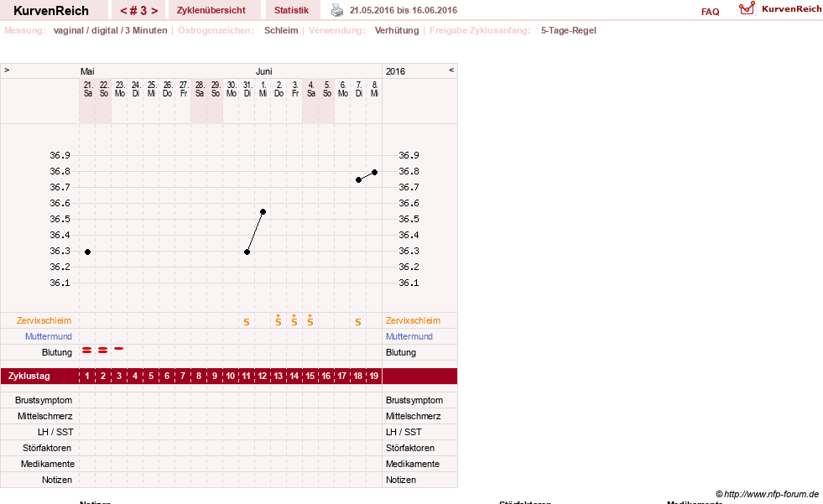The height and width of the screenshot is (504, 823).
Task: Click the S mucus symbol on day 18
Action: tap(358, 322)
